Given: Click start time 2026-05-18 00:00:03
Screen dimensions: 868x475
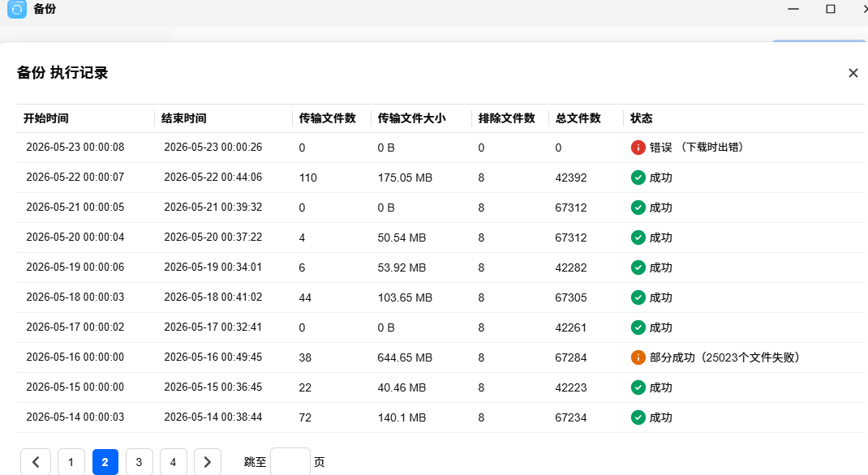Looking at the screenshot, I should point(75,297).
